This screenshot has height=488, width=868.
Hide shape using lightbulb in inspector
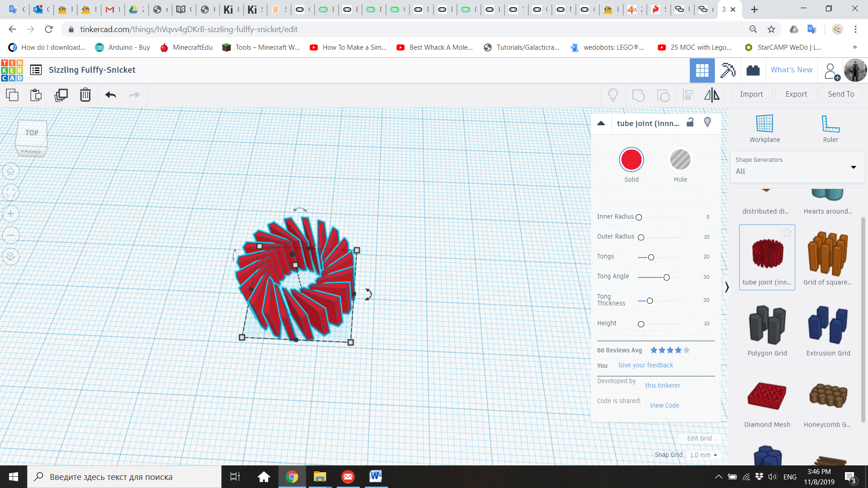[708, 122]
